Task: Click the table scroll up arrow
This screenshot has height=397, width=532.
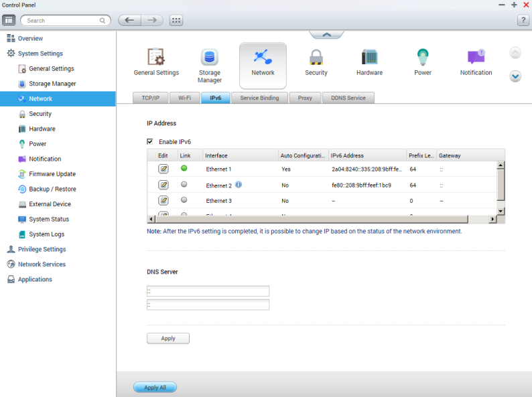Action: tap(501, 165)
